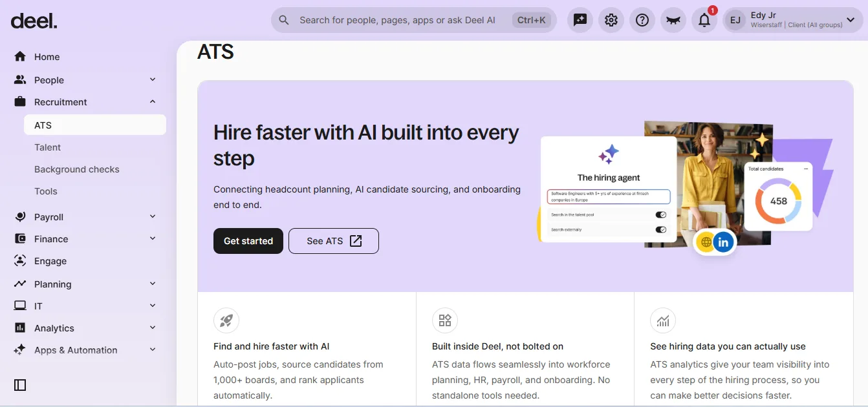Click the Finance wallet icon
The height and width of the screenshot is (407, 868).
20,239
